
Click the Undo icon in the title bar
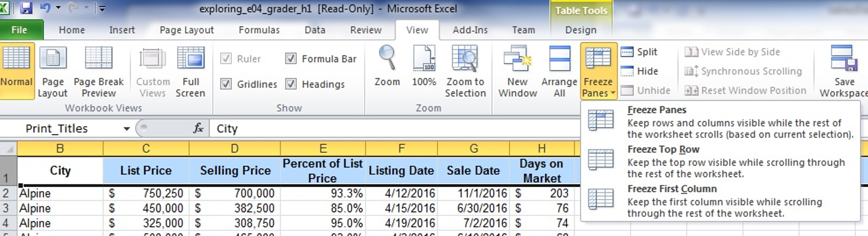46,8
